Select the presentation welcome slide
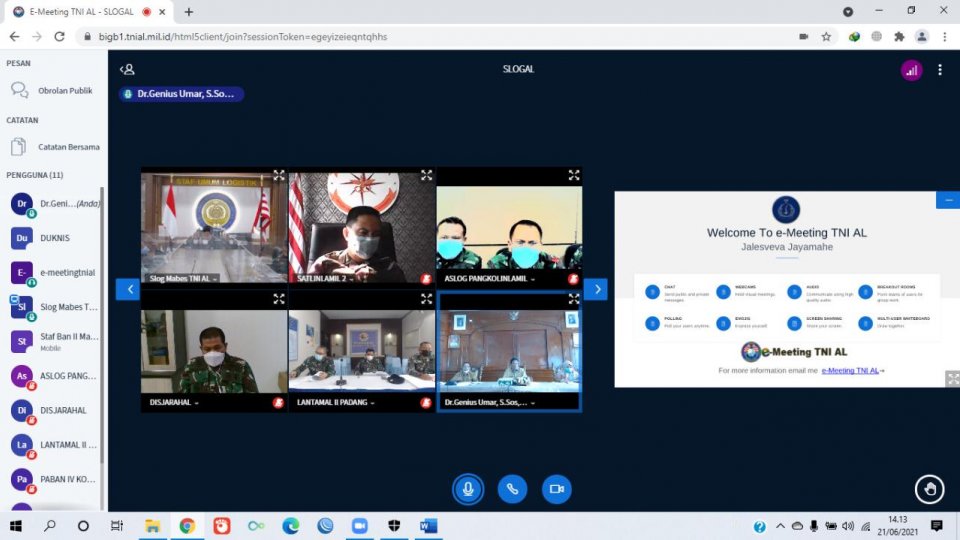This screenshot has height=540, width=960. pyautogui.click(x=787, y=289)
